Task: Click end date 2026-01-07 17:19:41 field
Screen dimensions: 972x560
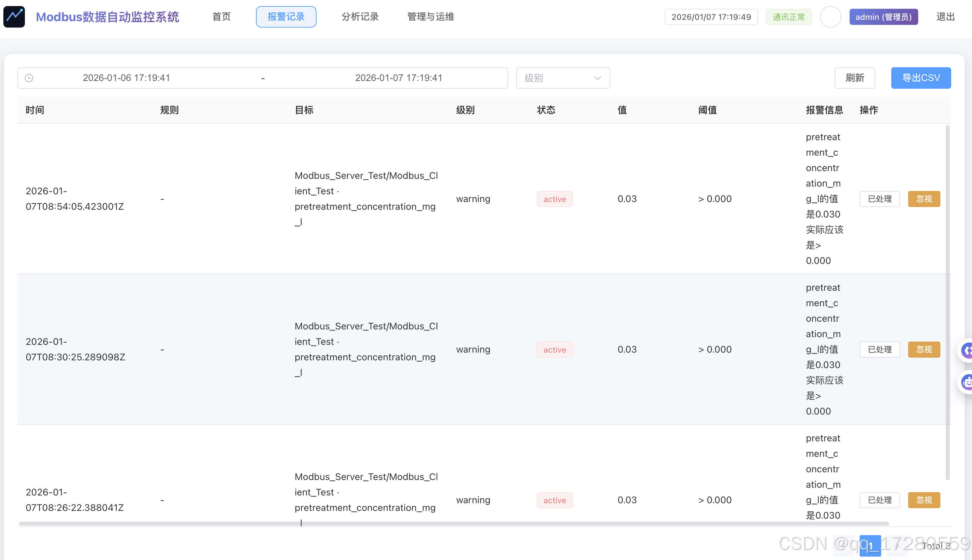Action: (398, 78)
